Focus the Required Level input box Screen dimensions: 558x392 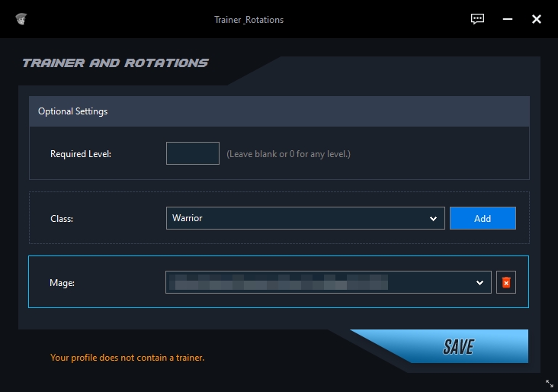click(193, 153)
